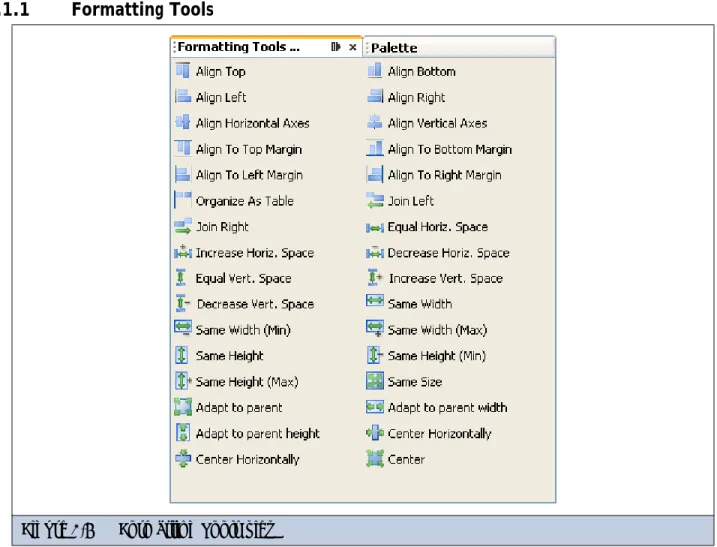The image size is (717, 547).
Task: Select the Join Left tool icon
Action: tap(375, 200)
